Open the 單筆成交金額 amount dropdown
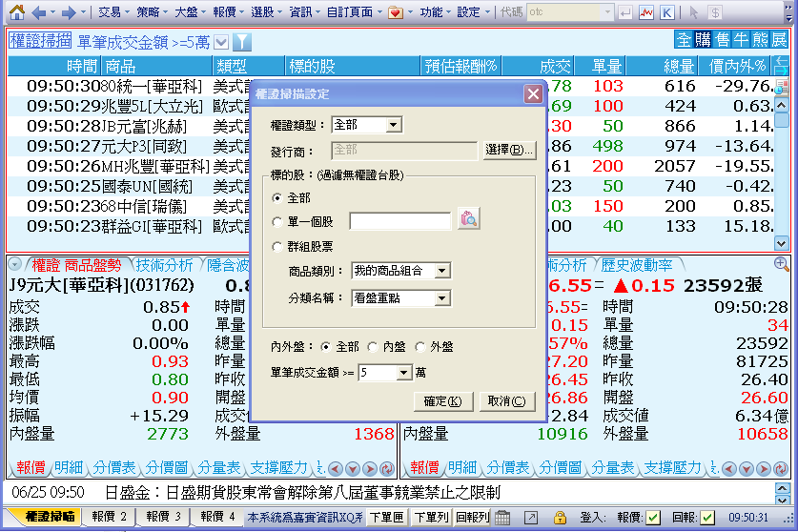Image resolution: width=798 pixels, height=532 pixels. click(x=404, y=373)
